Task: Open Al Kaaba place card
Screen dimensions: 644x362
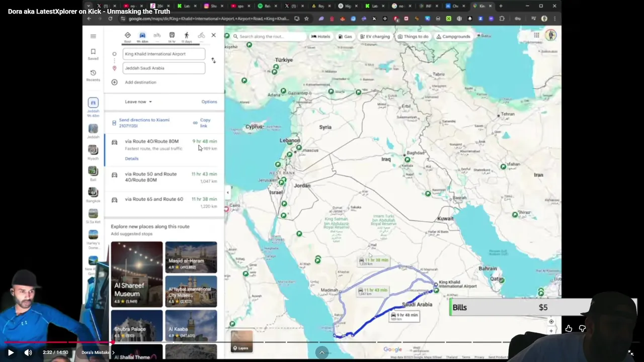Action: pyautogui.click(x=191, y=325)
